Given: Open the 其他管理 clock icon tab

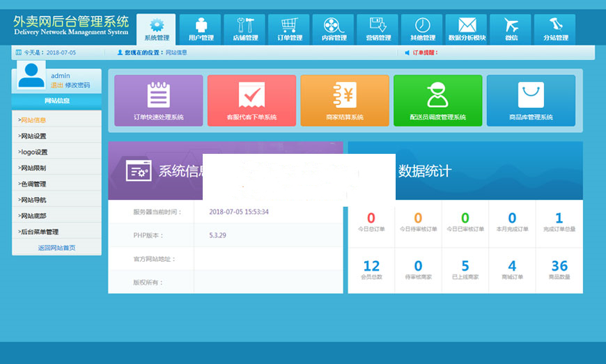Looking at the screenshot, I should coord(422,29).
